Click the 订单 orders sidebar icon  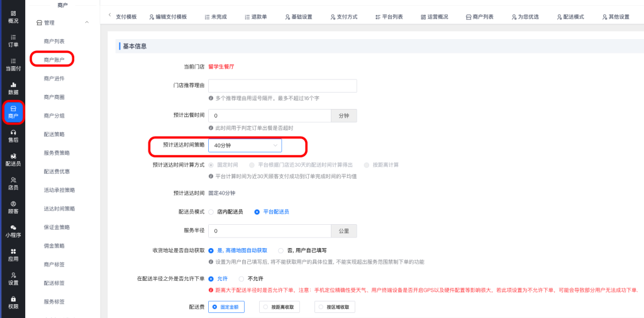13,40
